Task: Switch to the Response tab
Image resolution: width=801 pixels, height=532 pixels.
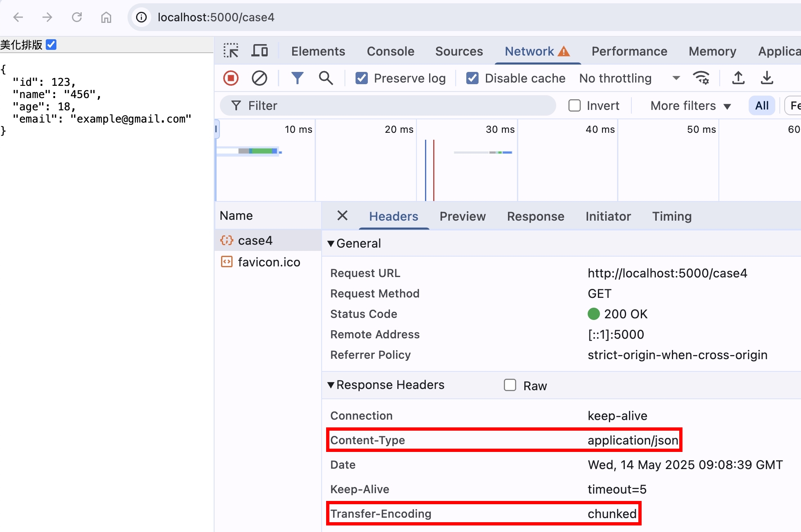Action: coord(535,216)
